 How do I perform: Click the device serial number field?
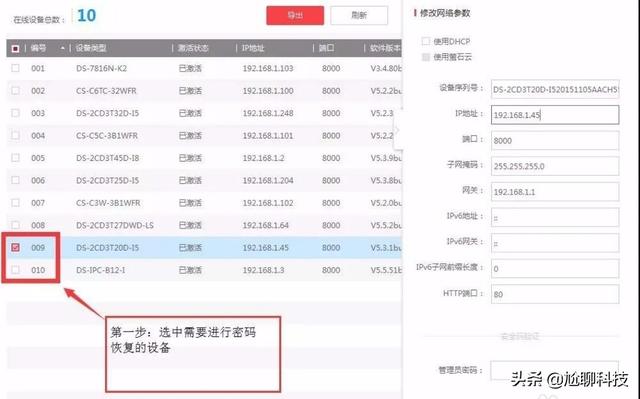pyautogui.click(x=555, y=89)
